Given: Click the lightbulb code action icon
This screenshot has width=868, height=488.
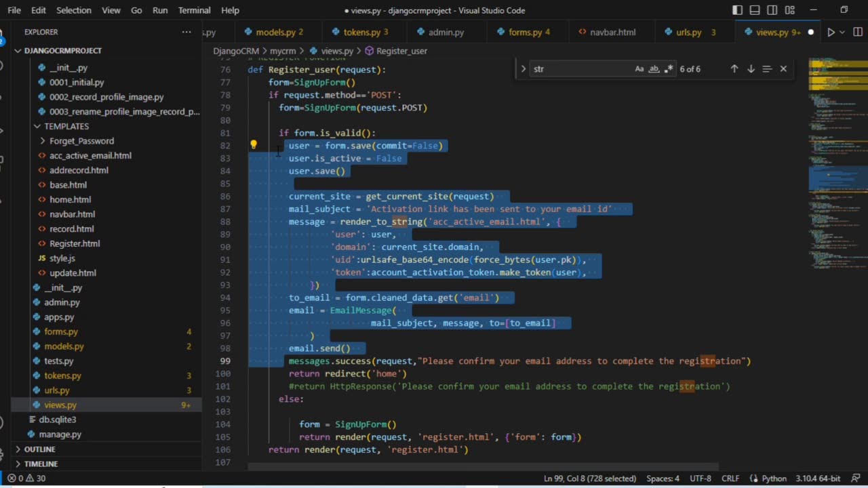Looking at the screenshot, I should tap(254, 144).
